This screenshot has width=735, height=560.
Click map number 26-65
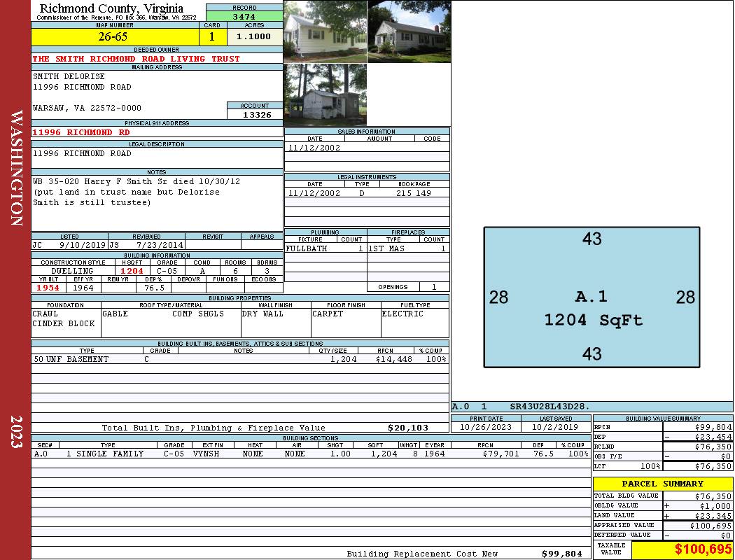tap(113, 36)
